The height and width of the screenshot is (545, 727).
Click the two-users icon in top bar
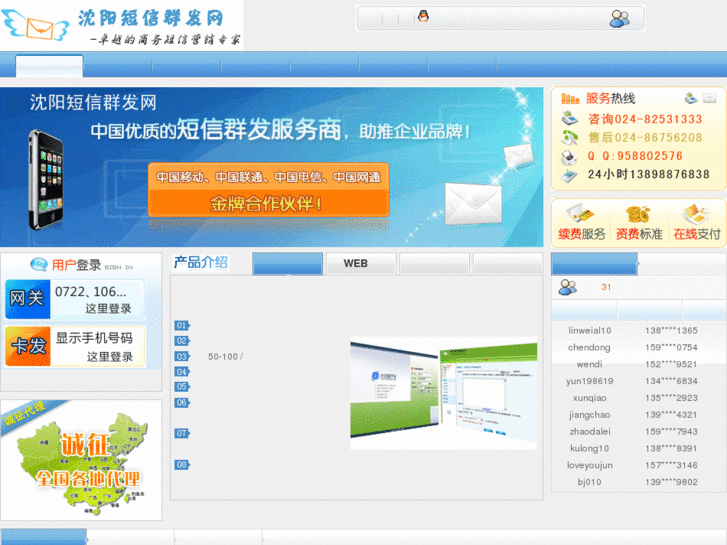click(619, 19)
